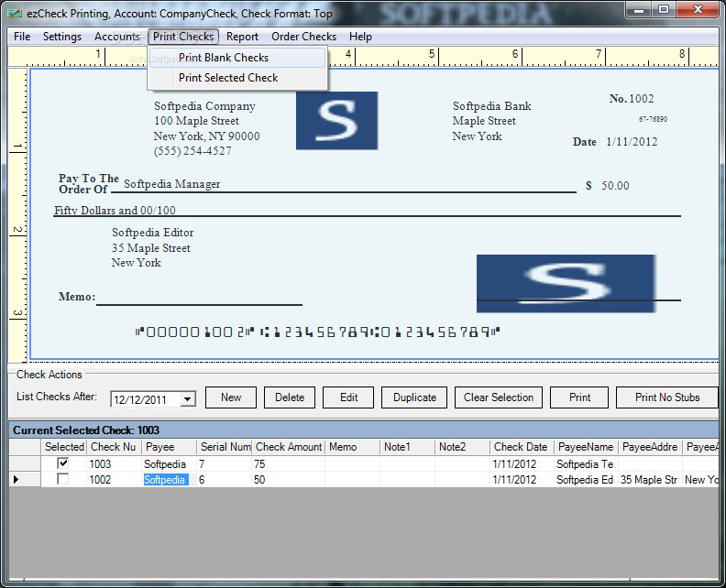Open the Order Checks menu
This screenshot has width=726, height=588.
303,37
